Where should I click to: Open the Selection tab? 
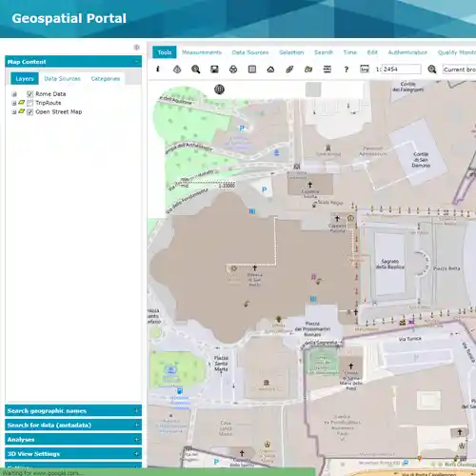tap(291, 52)
